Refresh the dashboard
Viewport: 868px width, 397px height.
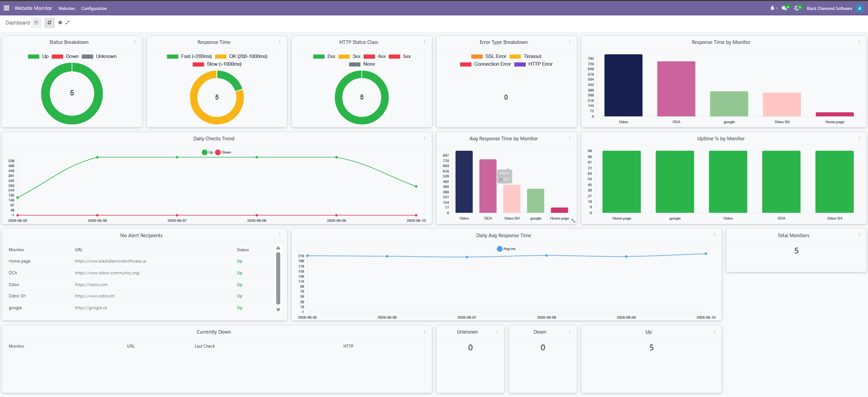pyautogui.click(x=49, y=23)
